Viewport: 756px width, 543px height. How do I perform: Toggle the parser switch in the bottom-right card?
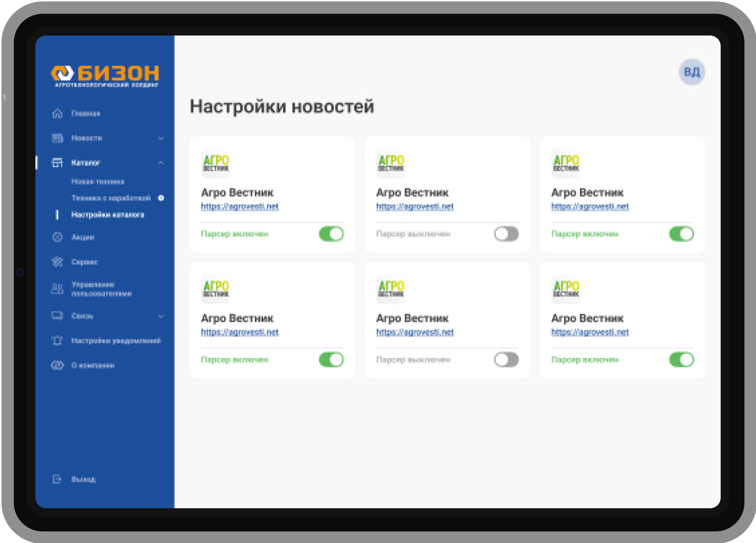[681, 360]
